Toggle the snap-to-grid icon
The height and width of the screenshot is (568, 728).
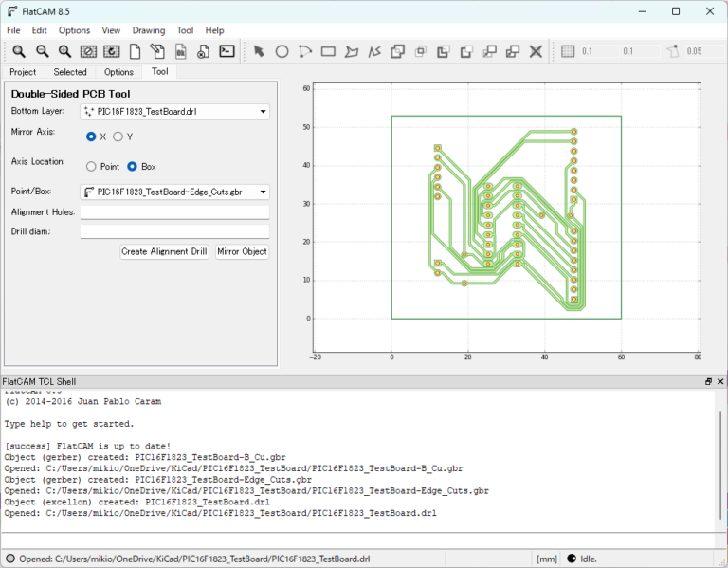click(568, 51)
